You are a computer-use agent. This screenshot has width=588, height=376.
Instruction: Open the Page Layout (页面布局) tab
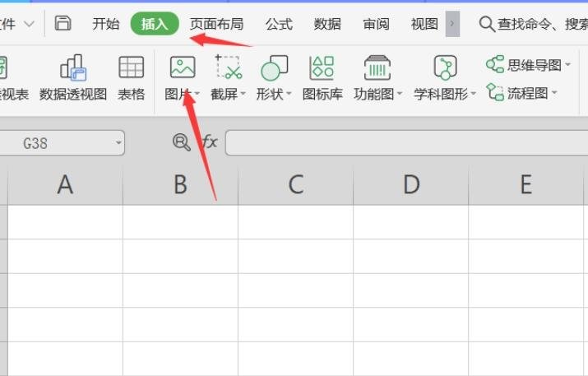tap(216, 24)
